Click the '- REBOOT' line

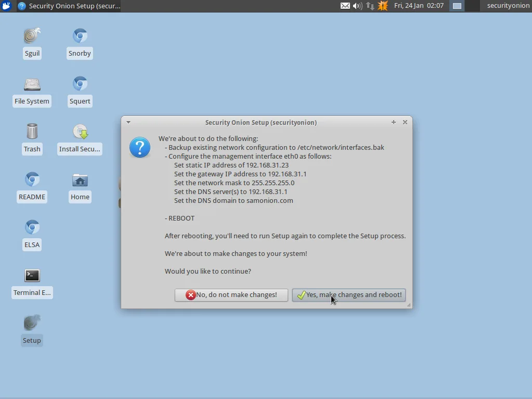click(x=179, y=218)
